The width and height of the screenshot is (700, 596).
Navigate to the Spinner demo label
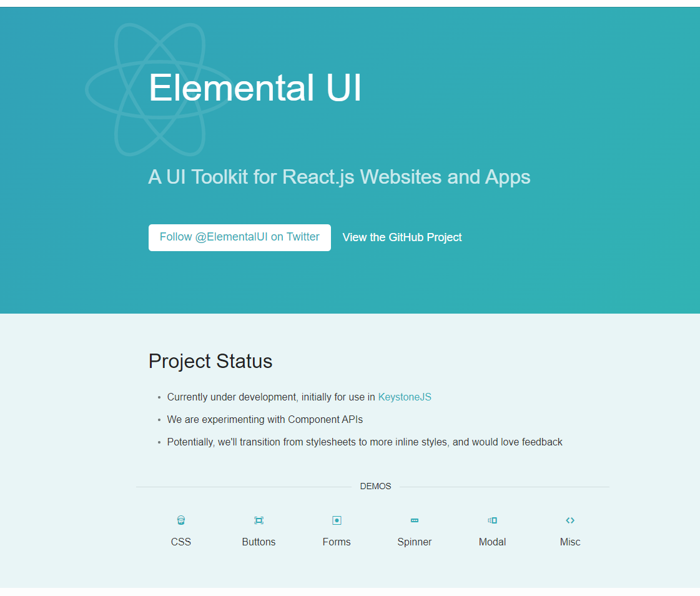tap(415, 542)
